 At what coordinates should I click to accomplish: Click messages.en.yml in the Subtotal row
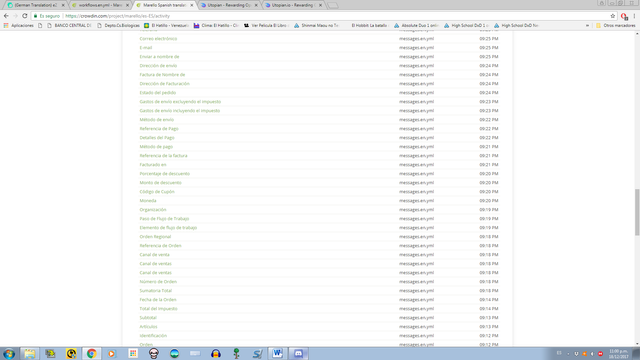coord(416,318)
